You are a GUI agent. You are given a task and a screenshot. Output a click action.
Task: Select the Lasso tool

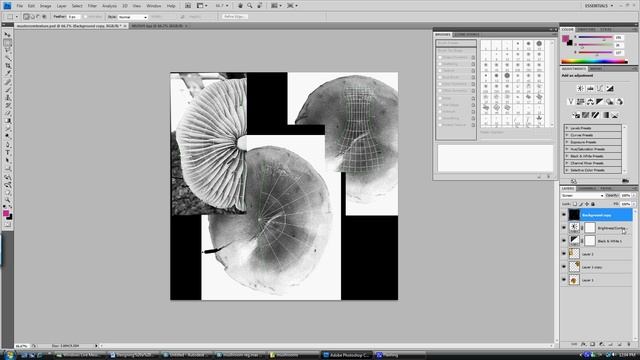tap(7, 50)
